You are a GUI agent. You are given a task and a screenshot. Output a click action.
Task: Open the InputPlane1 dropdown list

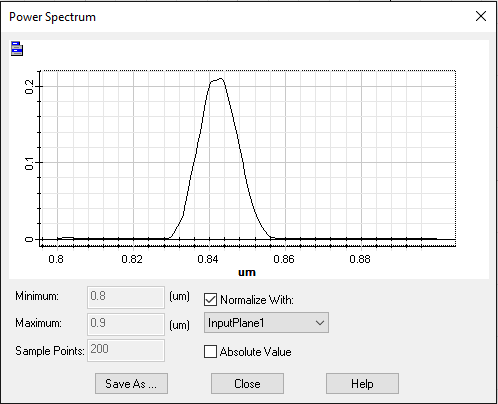point(266,323)
